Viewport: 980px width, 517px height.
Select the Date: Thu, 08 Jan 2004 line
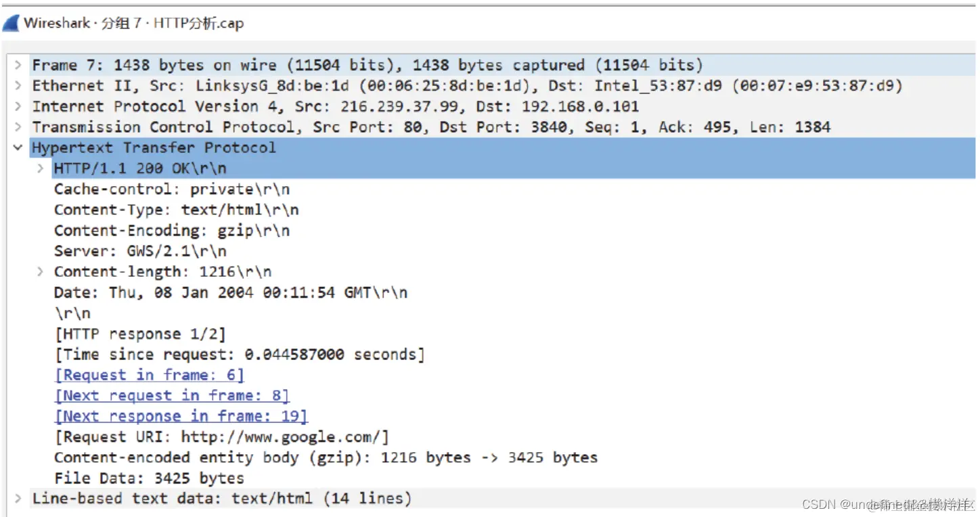(x=231, y=292)
